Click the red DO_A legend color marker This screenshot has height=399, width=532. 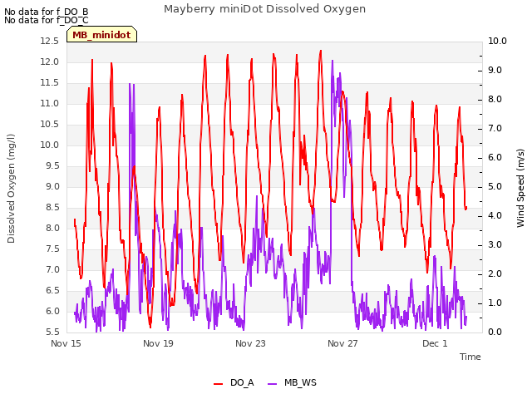(x=218, y=384)
